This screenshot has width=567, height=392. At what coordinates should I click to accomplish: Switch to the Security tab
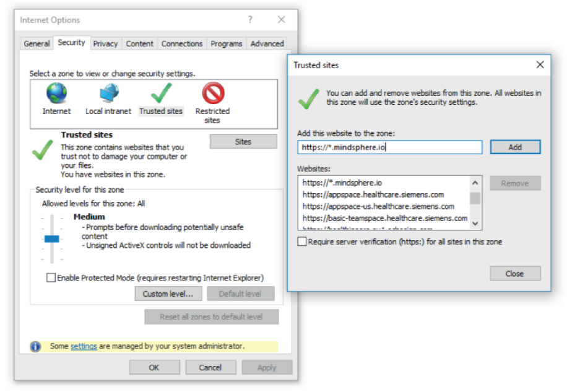[71, 43]
